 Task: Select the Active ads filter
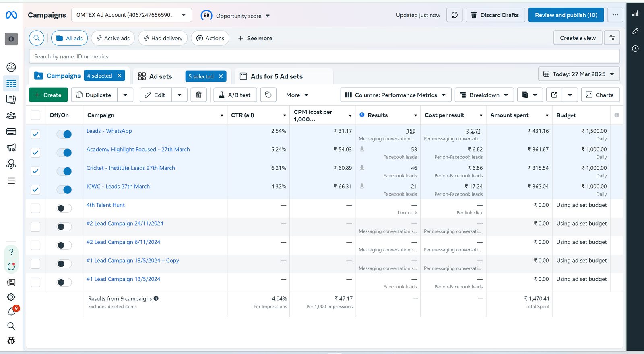coord(113,38)
